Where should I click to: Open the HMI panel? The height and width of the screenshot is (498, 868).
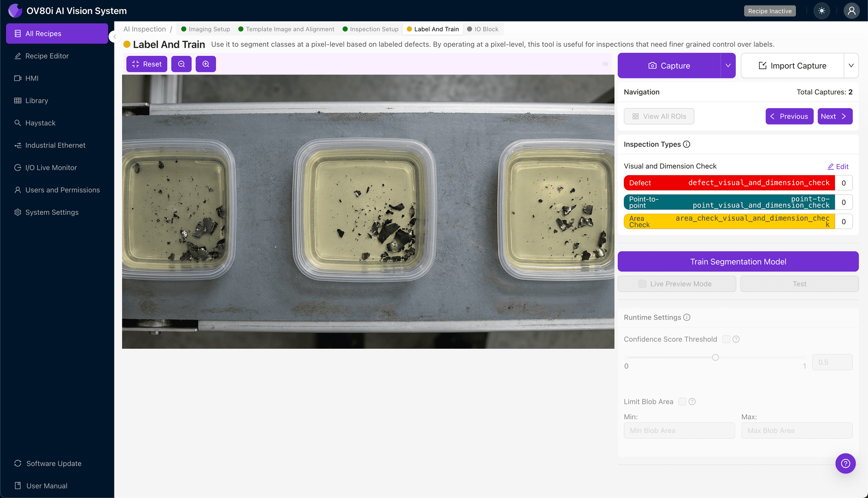pyautogui.click(x=31, y=78)
